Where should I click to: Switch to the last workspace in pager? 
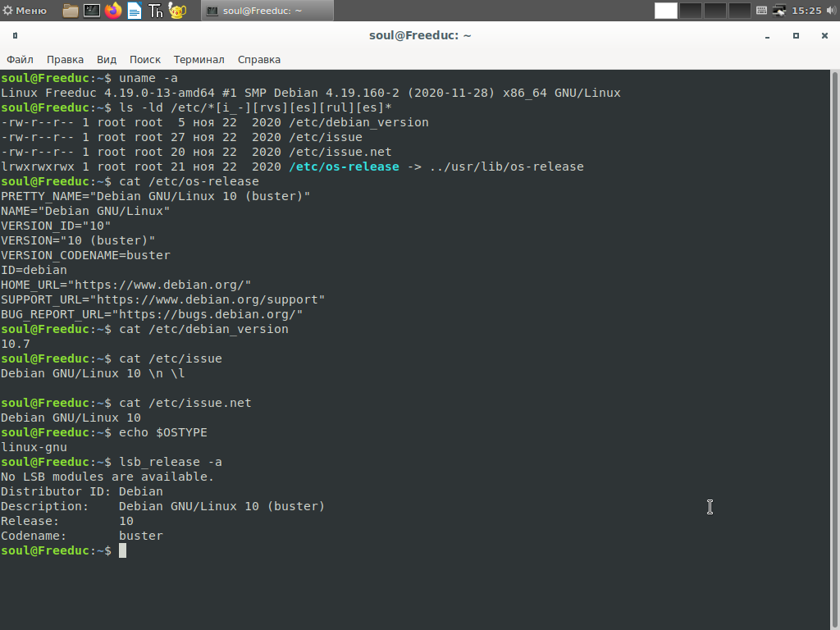point(739,11)
